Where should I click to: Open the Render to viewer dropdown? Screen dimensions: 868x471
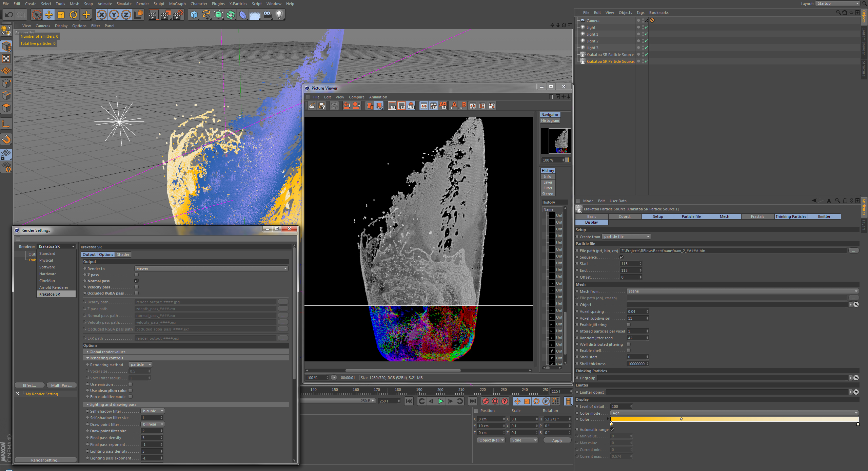pos(211,268)
